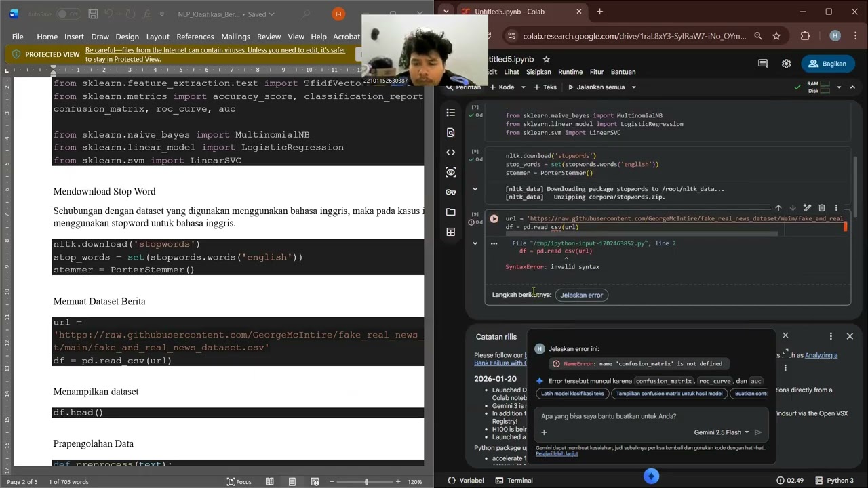Image resolution: width=868 pixels, height=488 pixels.
Task: Select Gemini 2.5 Flash model dropdown
Action: 722,432
